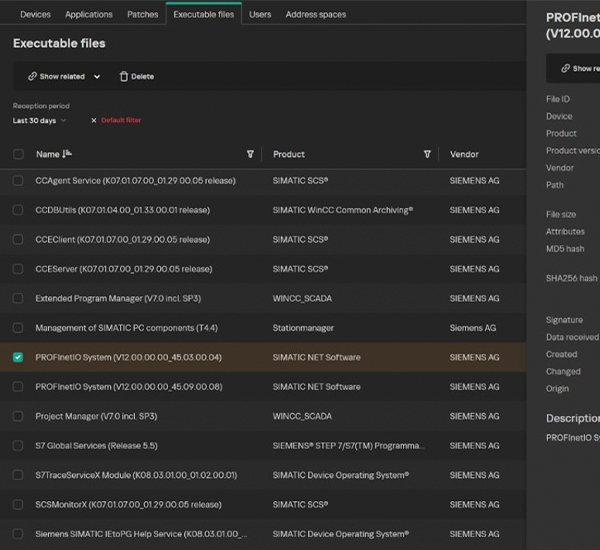Click the Delete button label
This screenshot has width=600, height=550.
point(142,77)
